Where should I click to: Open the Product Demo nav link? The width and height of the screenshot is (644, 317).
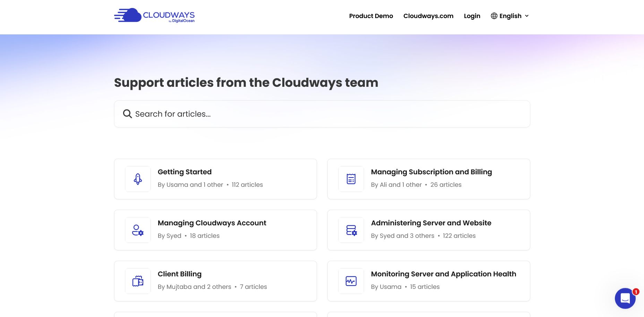[x=371, y=16]
